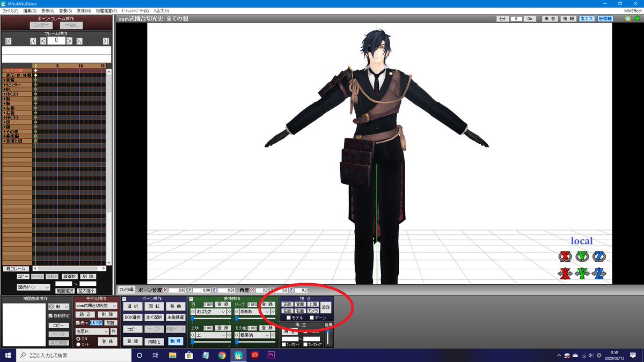Go to next keyframe button
Screen dimensions: 644x362
(79, 41)
